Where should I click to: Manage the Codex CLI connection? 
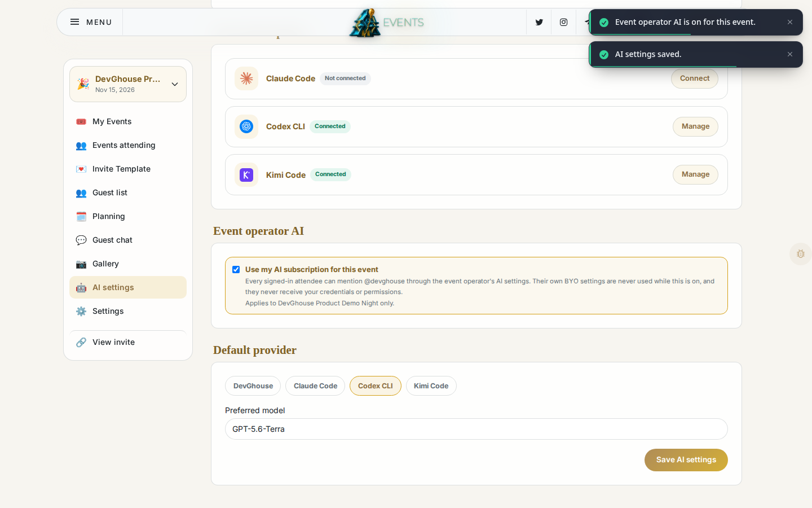(x=695, y=126)
